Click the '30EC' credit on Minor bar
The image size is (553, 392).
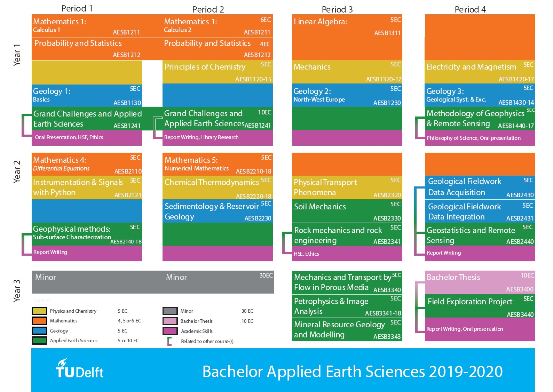pos(266,275)
